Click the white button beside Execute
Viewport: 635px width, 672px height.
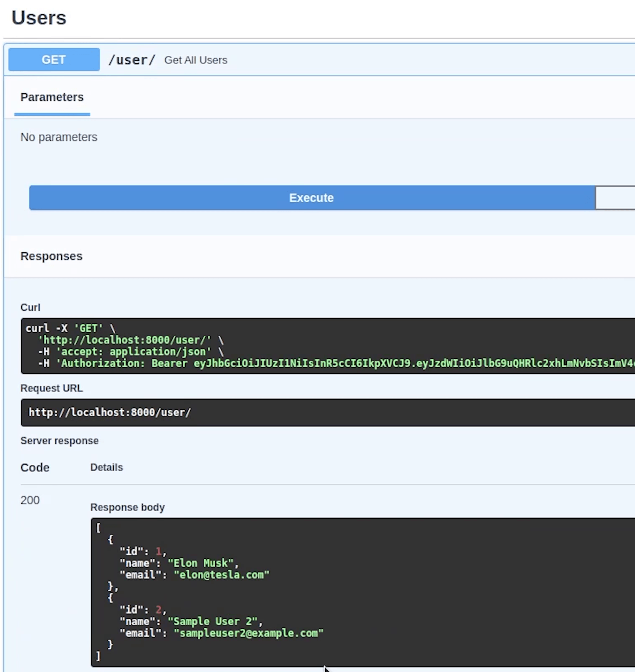[615, 198]
